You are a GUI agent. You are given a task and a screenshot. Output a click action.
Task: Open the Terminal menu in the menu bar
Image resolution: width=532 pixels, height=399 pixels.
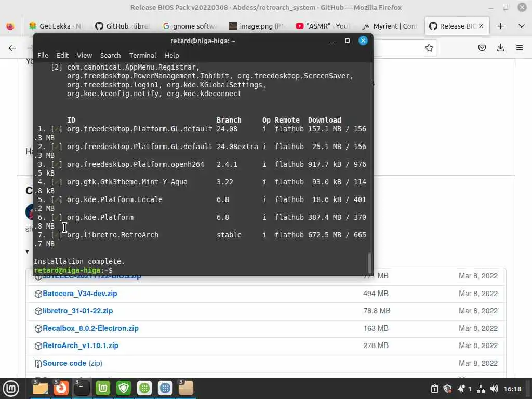tap(142, 55)
